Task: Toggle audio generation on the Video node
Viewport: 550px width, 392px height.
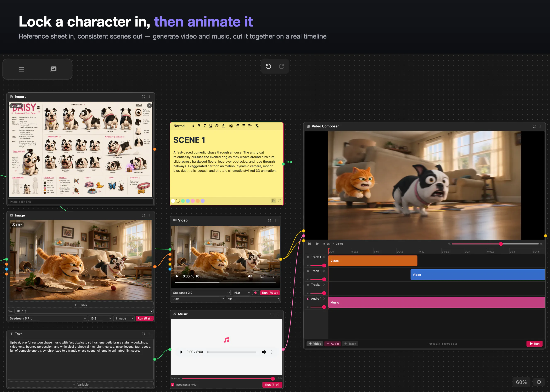Action: [255, 293]
